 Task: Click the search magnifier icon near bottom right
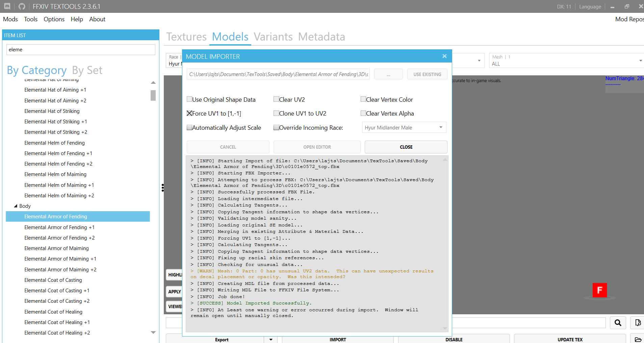(x=618, y=322)
